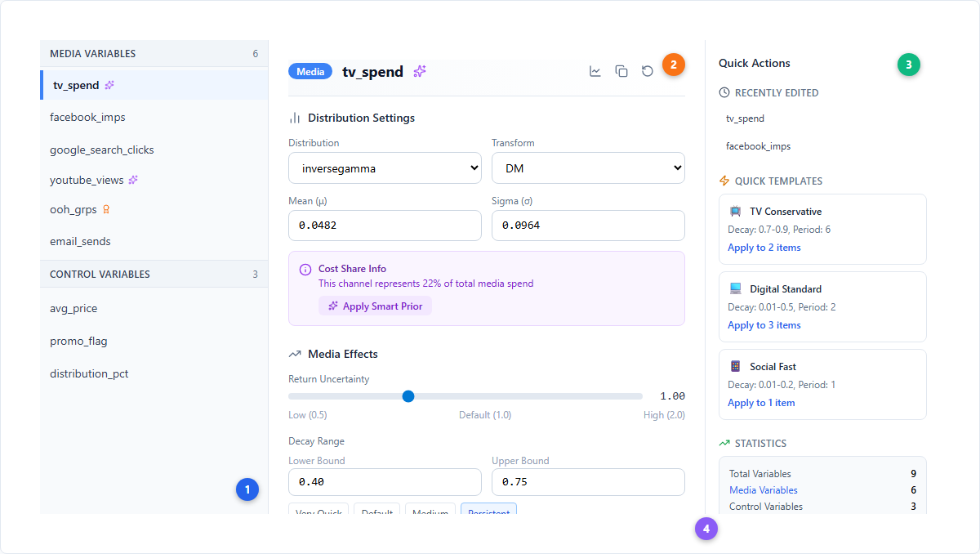
Task: Select google_search_clicks variable
Action: click(154, 150)
